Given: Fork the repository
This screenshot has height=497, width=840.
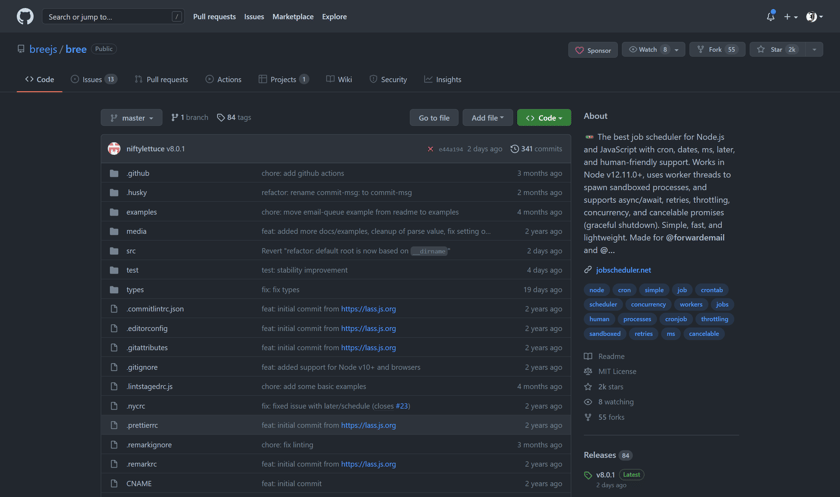Looking at the screenshot, I should click(x=717, y=49).
